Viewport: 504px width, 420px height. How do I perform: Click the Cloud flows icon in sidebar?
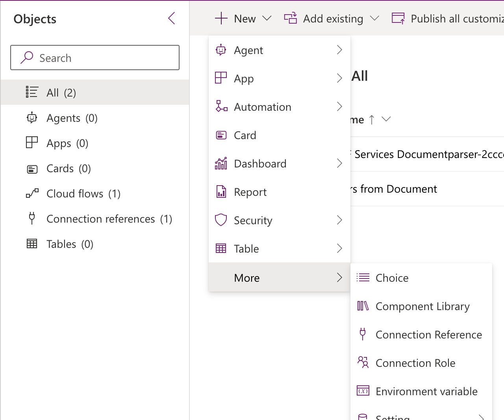pos(32,193)
